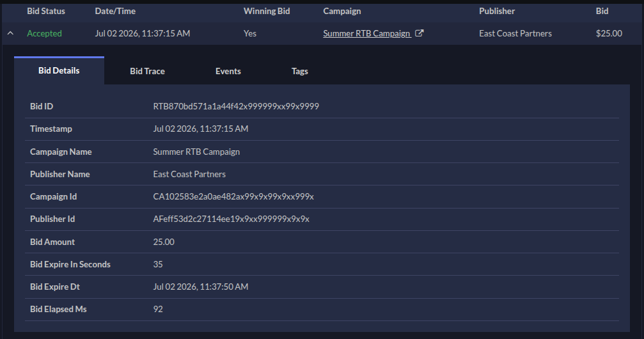Open the Summer RTB Campaign link
Screen dimensions: 644x339
pyautogui.click(x=367, y=34)
